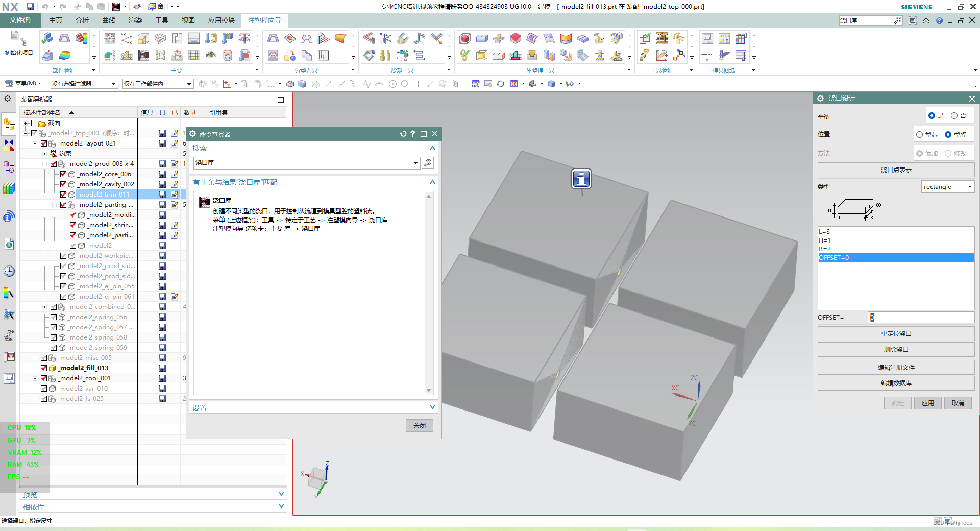The height and width of the screenshot is (531, 980).
Task: Expand the _model2_cool_001 tree node
Action: [x=35, y=378]
